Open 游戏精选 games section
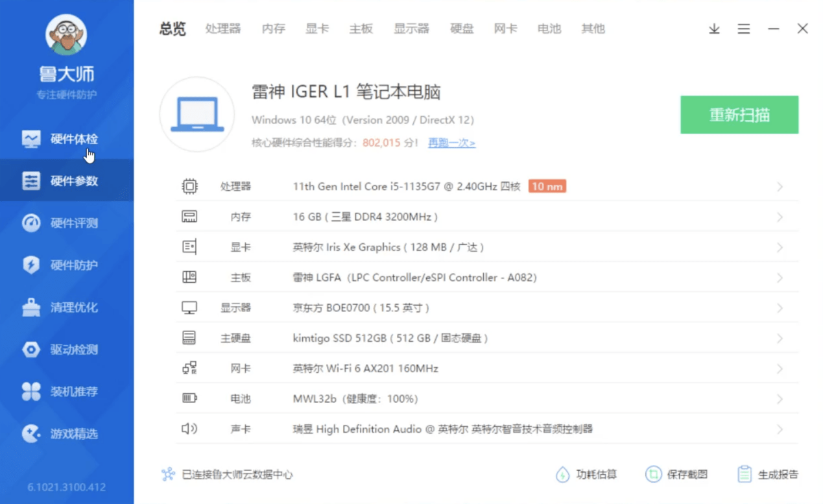The image size is (823, 504). click(x=67, y=434)
